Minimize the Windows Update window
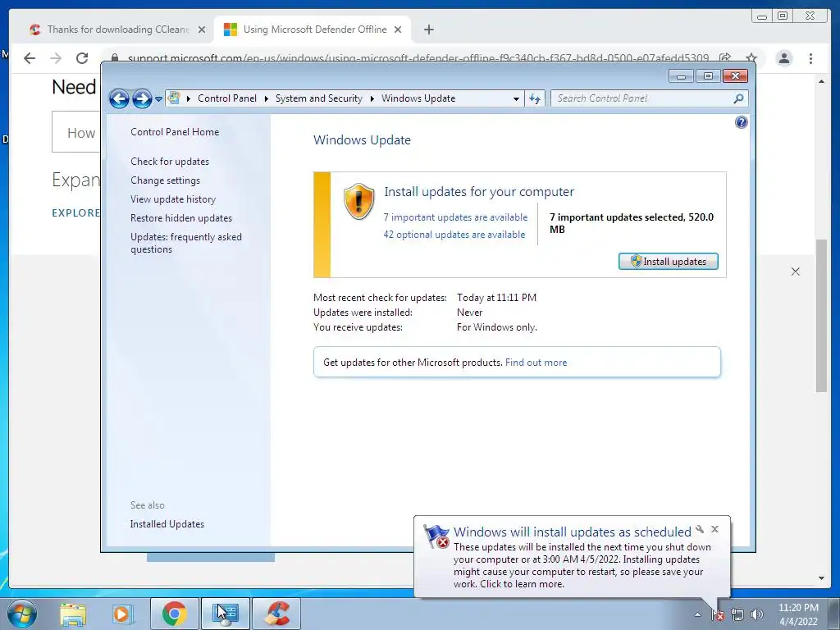Image resolution: width=840 pixels, height=630 pixels. pos(681,76)
